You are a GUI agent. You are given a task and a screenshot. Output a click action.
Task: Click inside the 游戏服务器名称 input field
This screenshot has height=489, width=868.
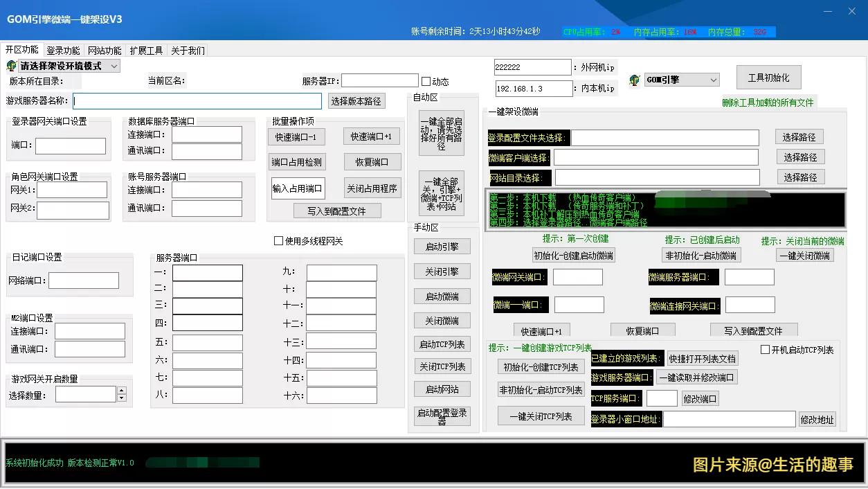pyautogui.click(x=197, y=100)
